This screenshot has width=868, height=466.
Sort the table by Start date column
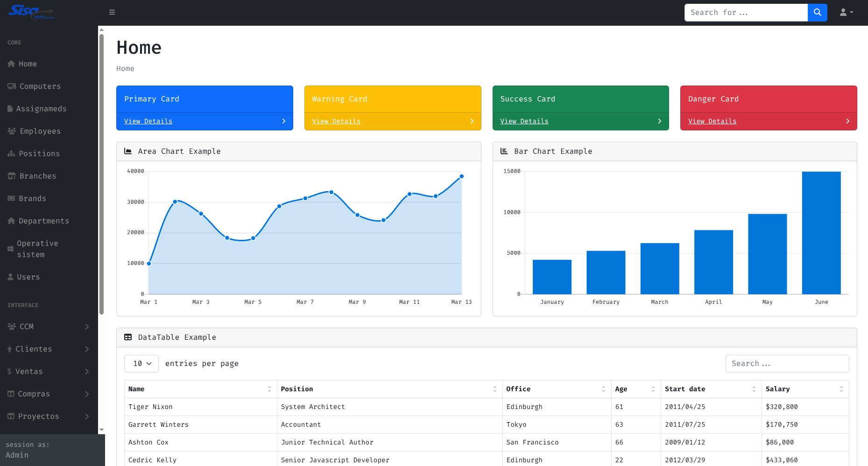711,389
